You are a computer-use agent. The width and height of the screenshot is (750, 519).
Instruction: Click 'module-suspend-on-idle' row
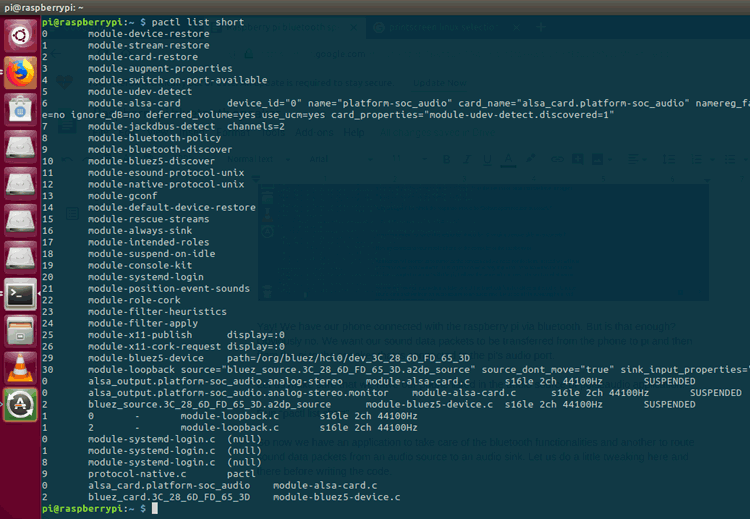click(152, 254)
